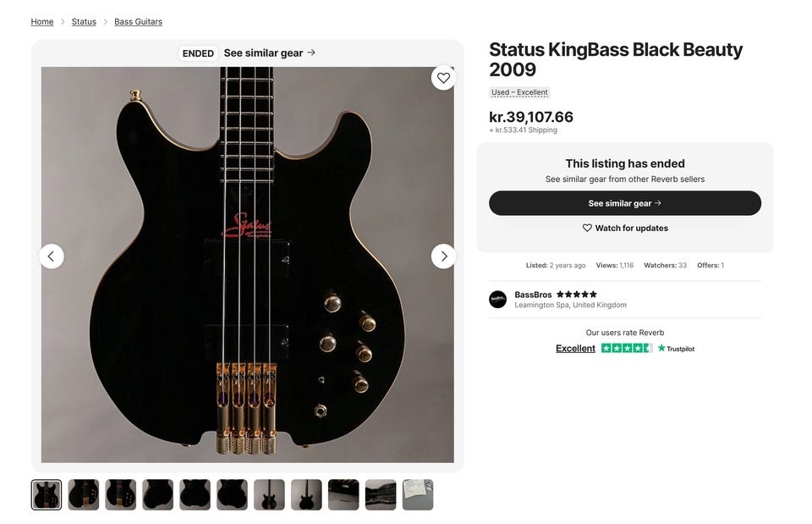
Task: Click the heart icon beside Watch for updates
Action: pyautogui.click(x=587, y=229)
